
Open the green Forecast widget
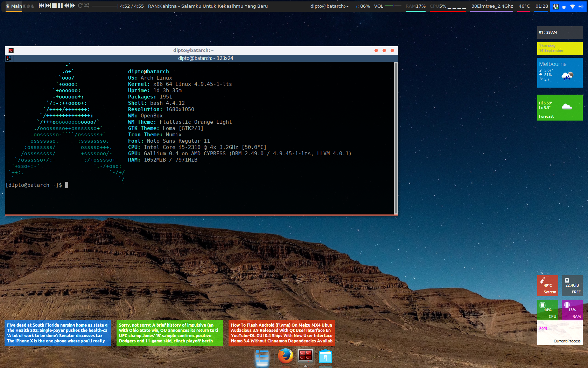[x=560, y=108]
